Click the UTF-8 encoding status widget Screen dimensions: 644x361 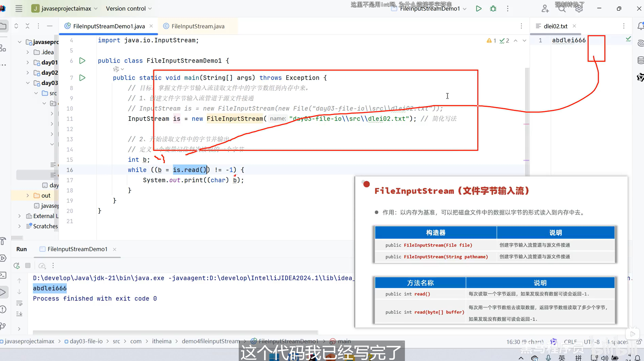coord(592,342)
